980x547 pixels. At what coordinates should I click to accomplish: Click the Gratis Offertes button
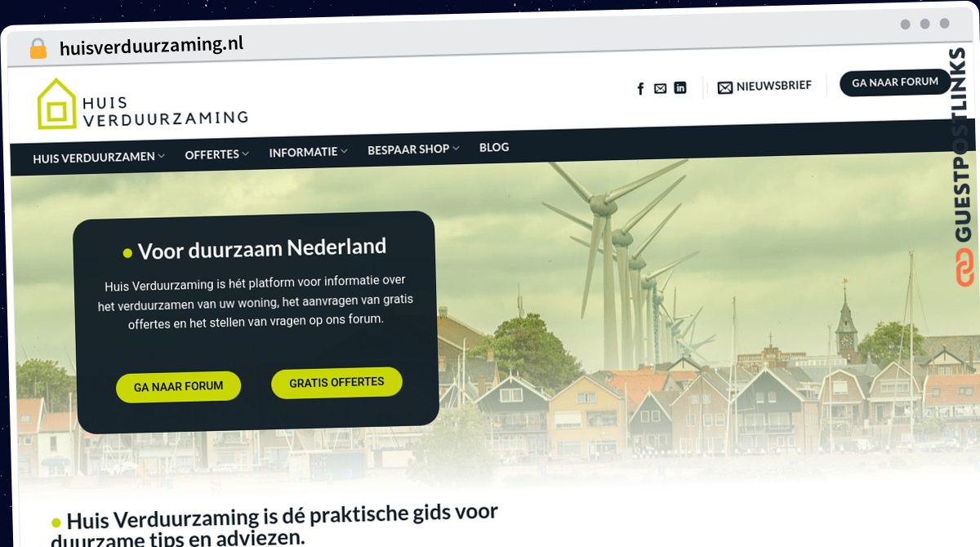336,382
